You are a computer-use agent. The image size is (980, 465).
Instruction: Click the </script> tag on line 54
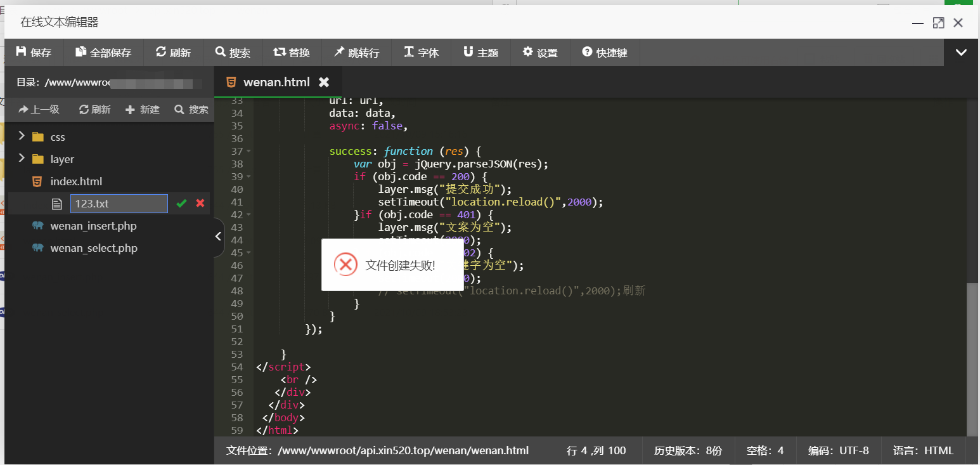point(283,367)
